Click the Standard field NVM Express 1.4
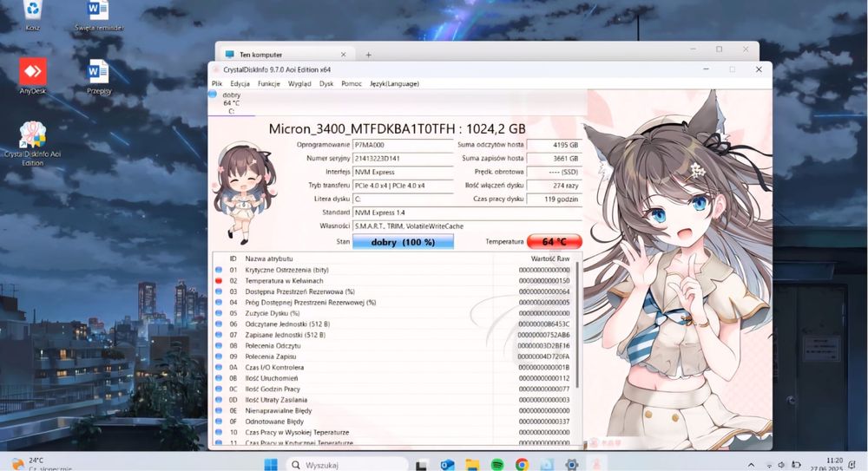This screenshot has width=868, height=471. pos(467,213)
